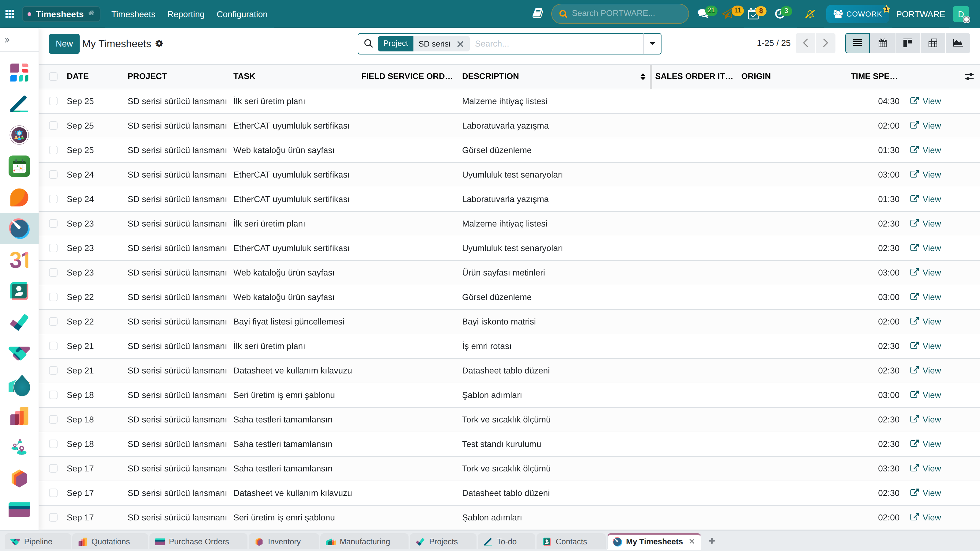This screenshot has width=980, height=551.
Task: Open the Timesheets menu item
Action: pos(133,14)
